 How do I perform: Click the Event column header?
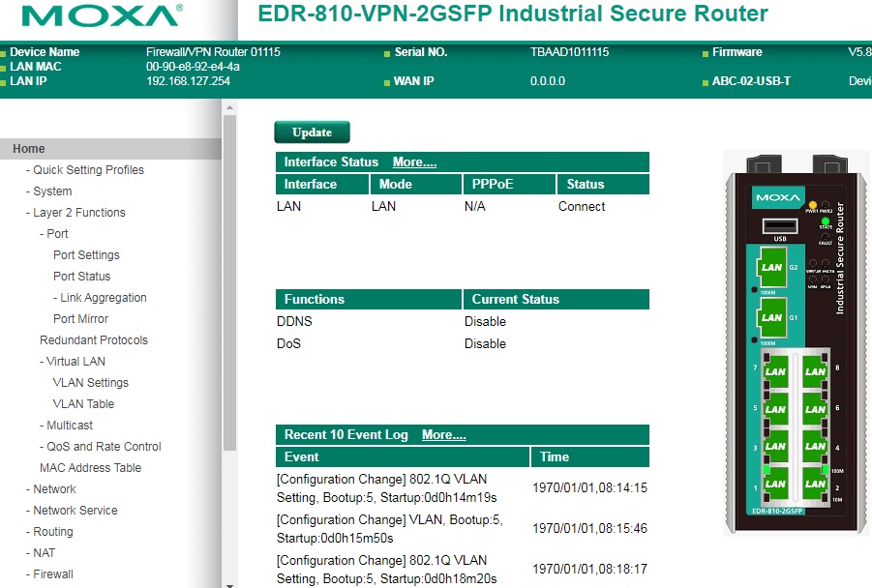[403, 456]
